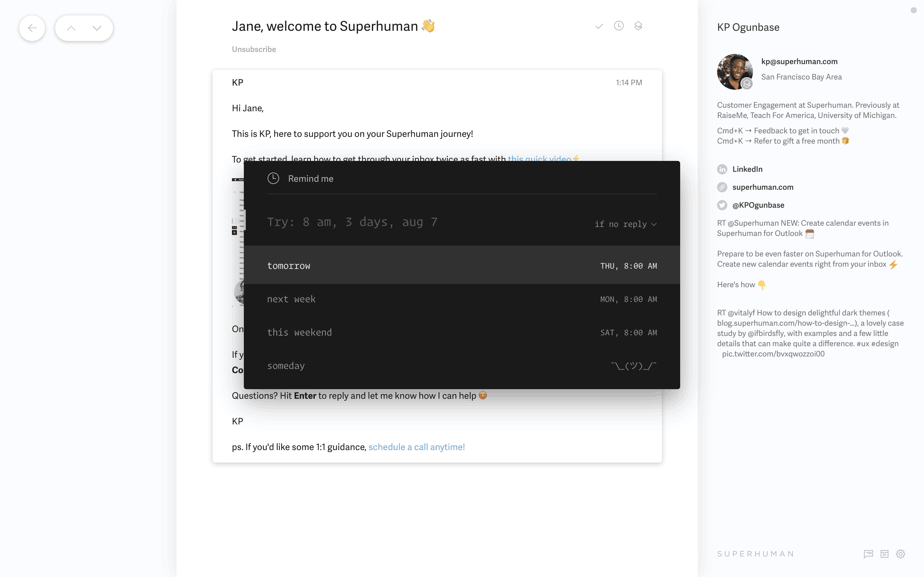Go to previous conversation with up chevron
The width and height of the screenshot is (924, 577).
(x=71, y=28)
